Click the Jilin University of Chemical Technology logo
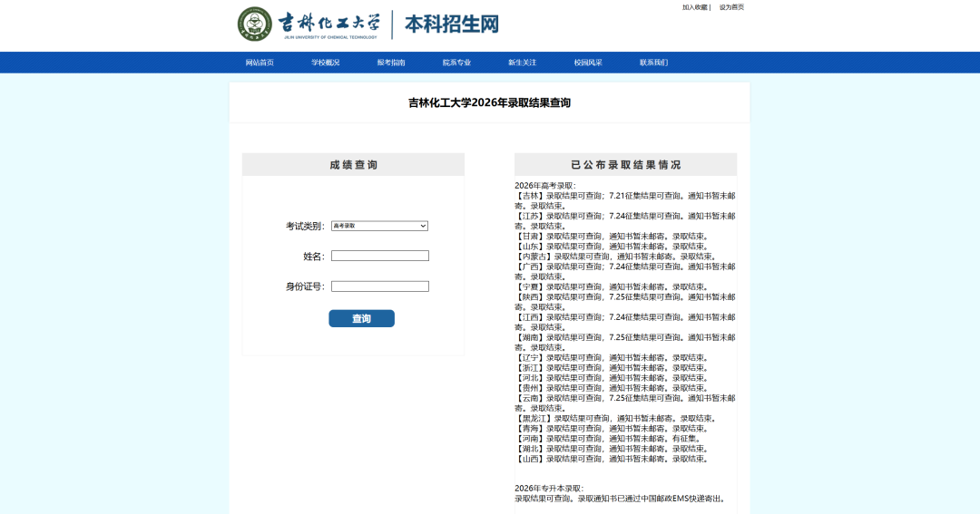Viewport: 980px width, 514px height. 309,24
